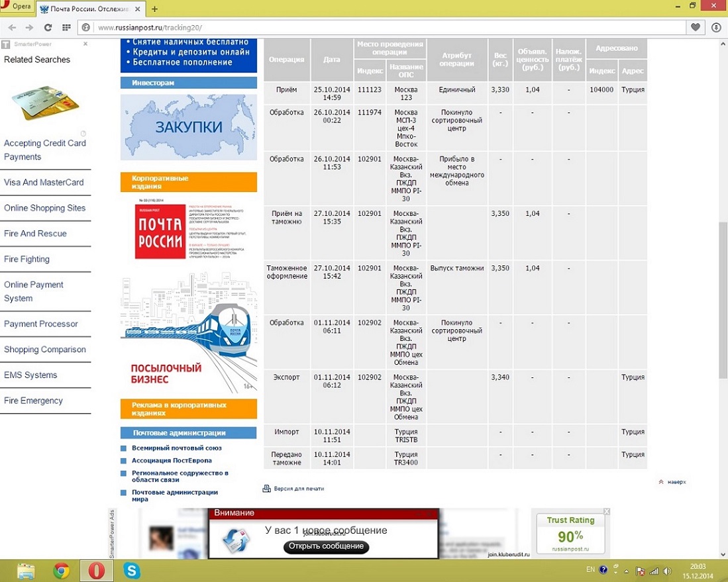728x582 pixels.
Task: Open Opera Speed Dial grid icon
Action: 66,28
